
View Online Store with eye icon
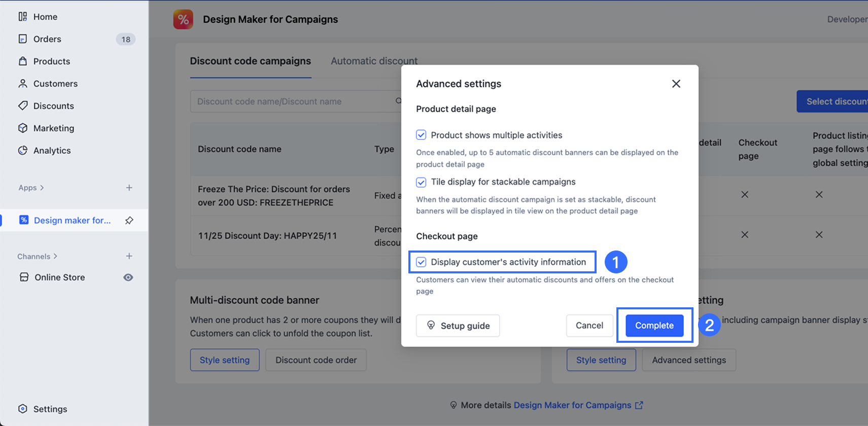pyautogui.click(x=128, y=277)
